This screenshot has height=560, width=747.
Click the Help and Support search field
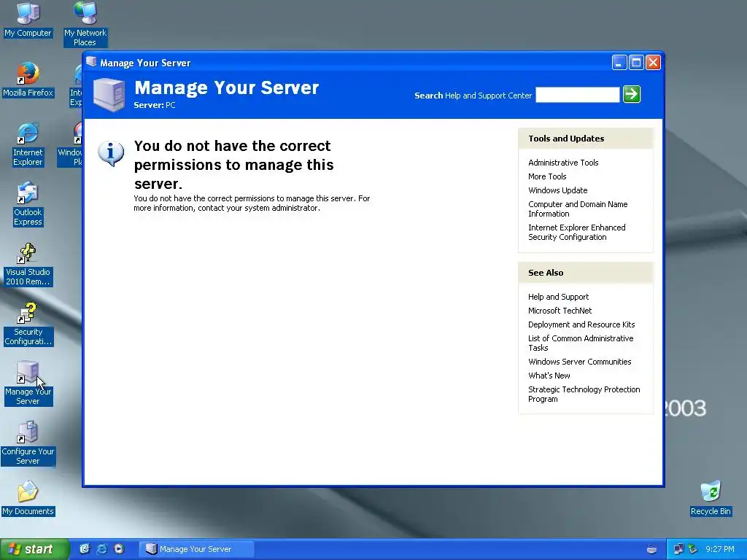(578, 94)
